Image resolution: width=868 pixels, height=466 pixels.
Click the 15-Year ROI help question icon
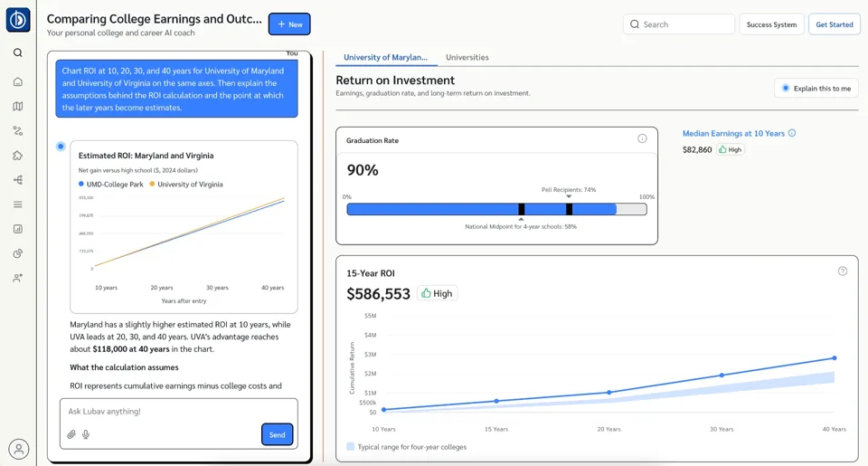click(843, 271)
